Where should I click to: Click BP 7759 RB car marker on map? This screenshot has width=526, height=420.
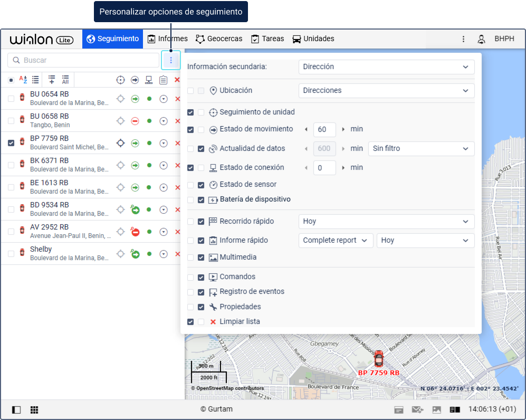[379, 359]
